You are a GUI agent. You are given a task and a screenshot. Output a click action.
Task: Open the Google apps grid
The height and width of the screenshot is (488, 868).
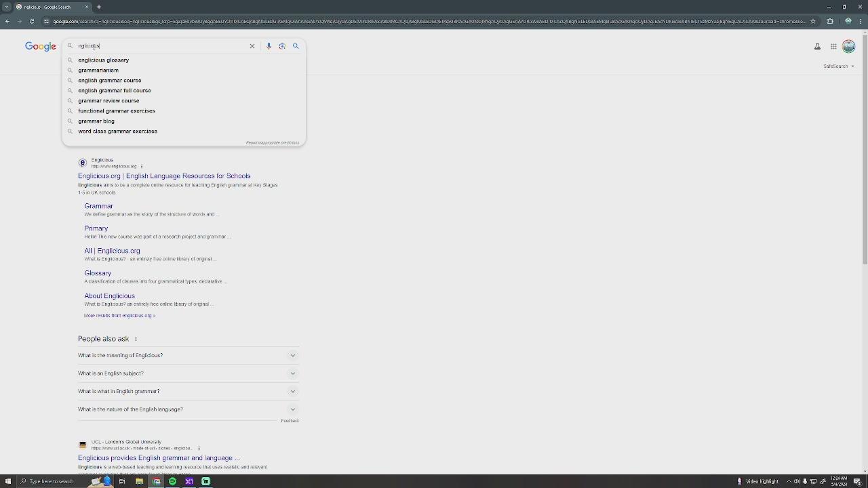[x=833, y=46]
